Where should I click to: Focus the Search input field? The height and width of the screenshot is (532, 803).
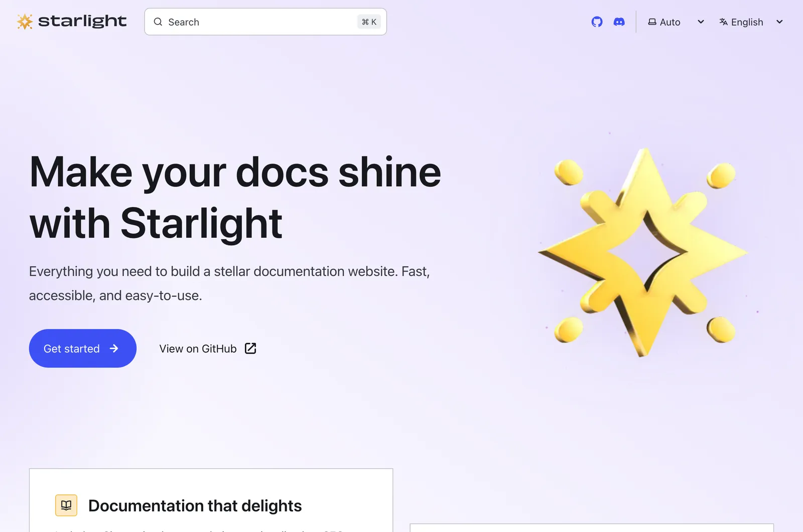(x=265, y=22)
